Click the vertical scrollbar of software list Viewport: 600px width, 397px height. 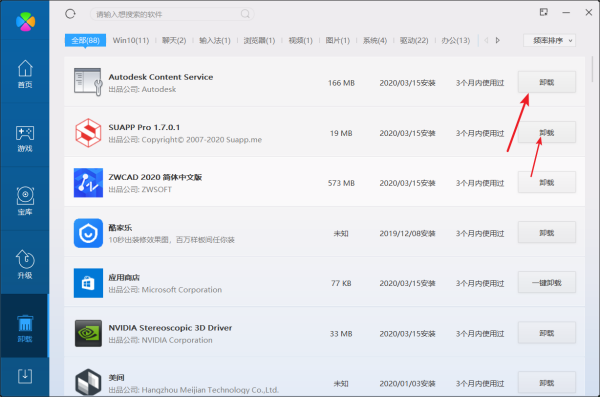[592, 69]
